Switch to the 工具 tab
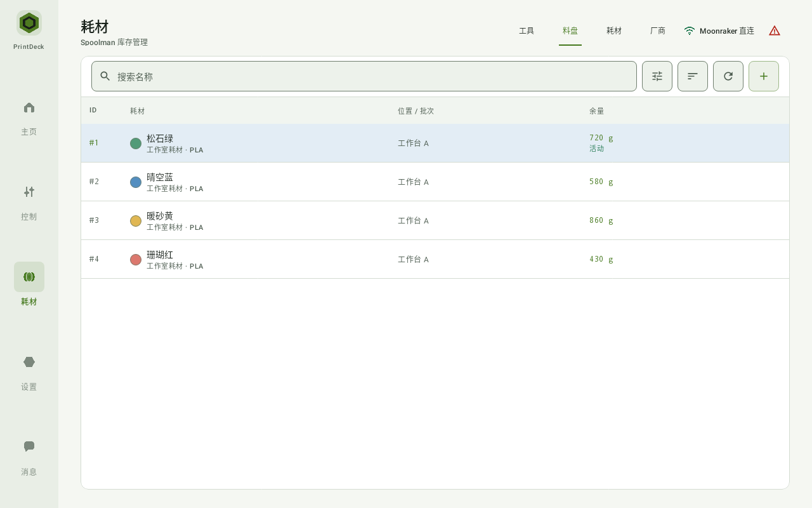This screenshot has width=812, height=508. click(527, 30)
